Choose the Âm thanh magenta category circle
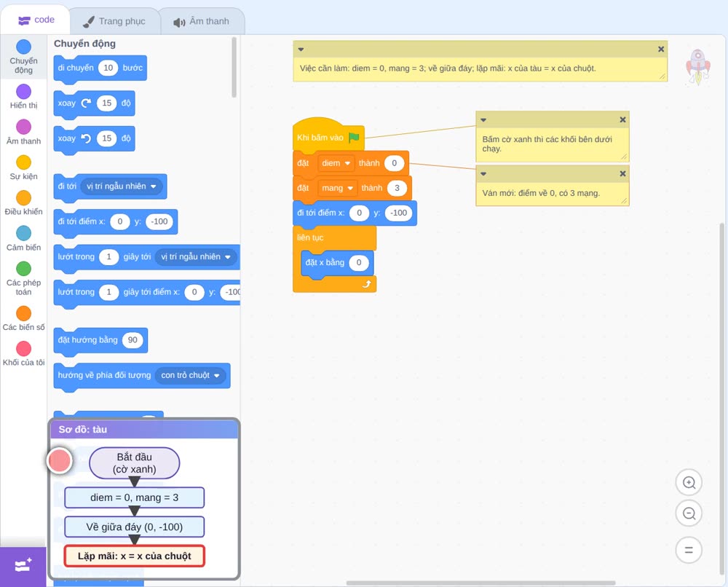Image resolution: width=728 pixels, height=587 pixels. [24, 127]
